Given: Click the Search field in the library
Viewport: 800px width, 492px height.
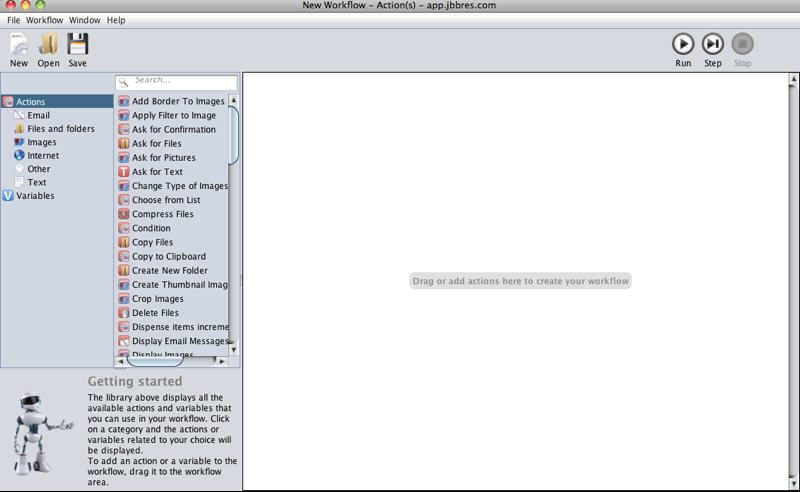Looking at the screenshot, I should (x=177, y=82).
